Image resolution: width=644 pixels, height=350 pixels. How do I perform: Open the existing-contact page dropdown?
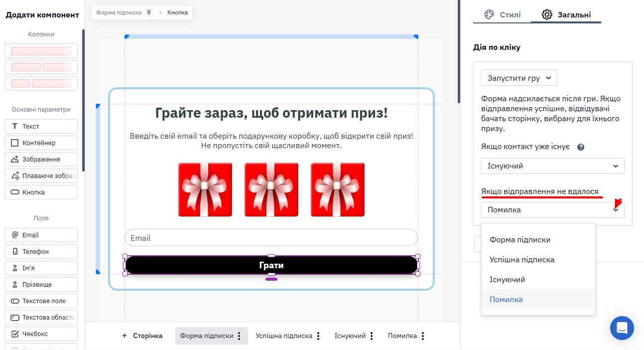click(x=552, y=166)
